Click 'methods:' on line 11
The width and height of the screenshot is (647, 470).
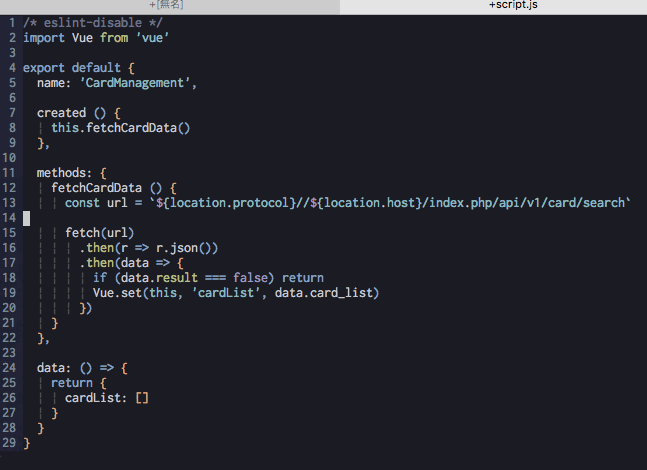(x=64, y=173)
